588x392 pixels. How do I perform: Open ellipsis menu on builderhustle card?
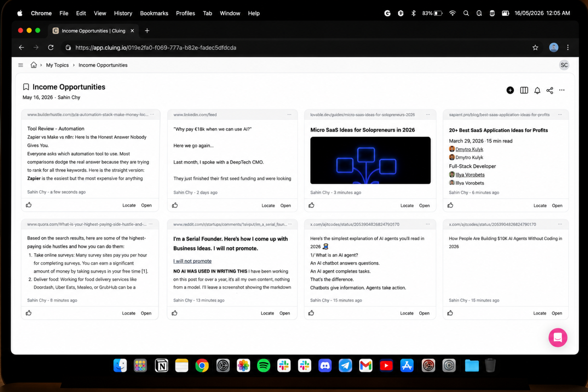[152, 115]
